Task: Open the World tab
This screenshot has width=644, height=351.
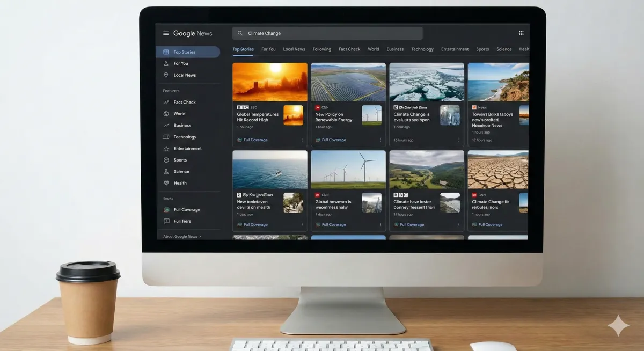Action: point(374,49)
